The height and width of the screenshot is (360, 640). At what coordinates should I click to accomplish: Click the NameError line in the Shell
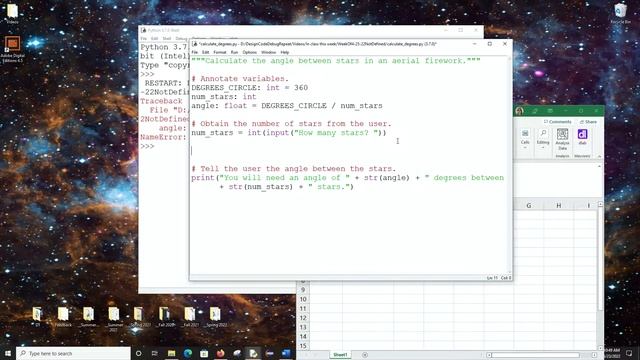[x=163, y=137]
